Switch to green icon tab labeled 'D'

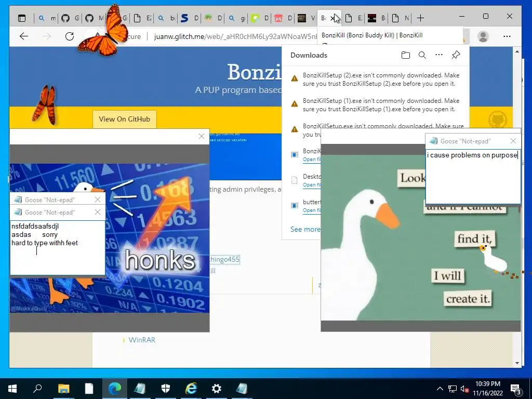point(260,18)
